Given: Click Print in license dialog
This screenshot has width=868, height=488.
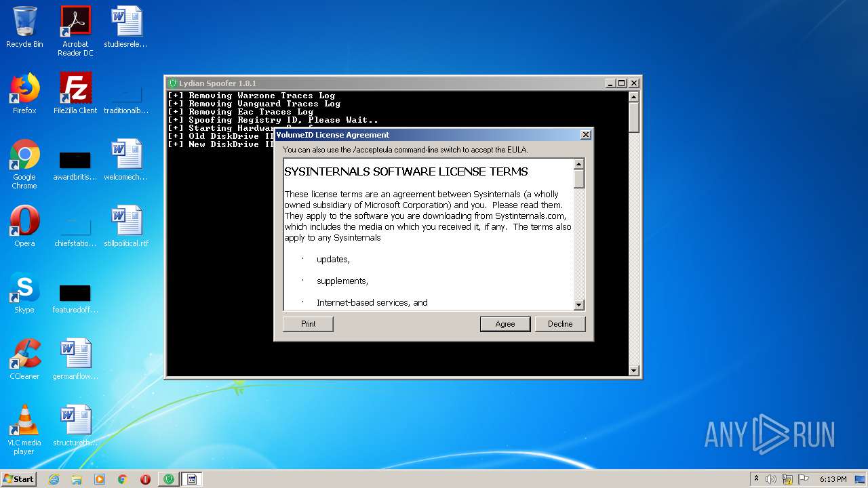Looking at the screenshot, I should [308, 324].
